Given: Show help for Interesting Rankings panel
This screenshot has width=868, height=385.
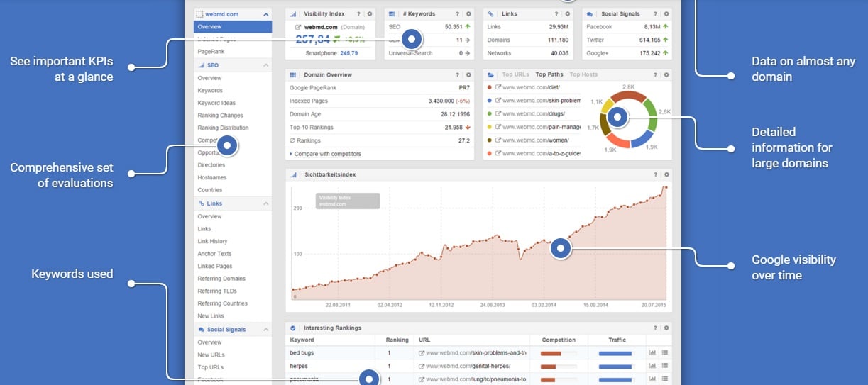Looking at the screenshot, I should tap(656, 328).
